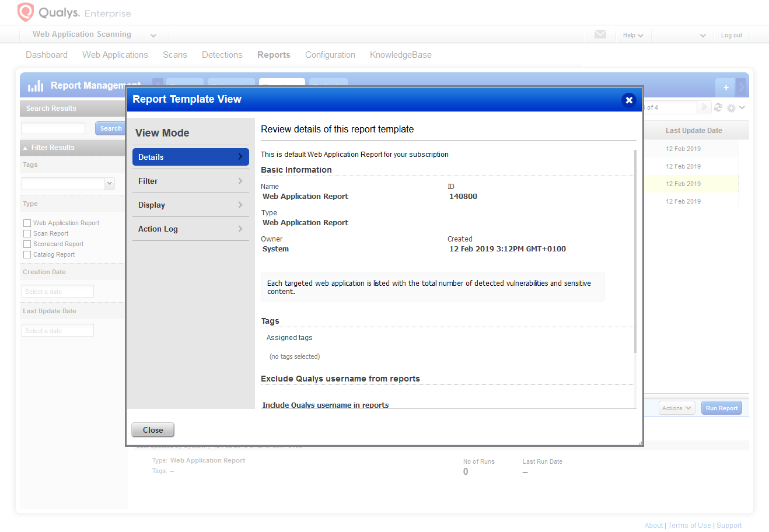Click the dialog's vertical scrollbar
769x532 pixels.
pyautogui.click(x=635, y=251)
